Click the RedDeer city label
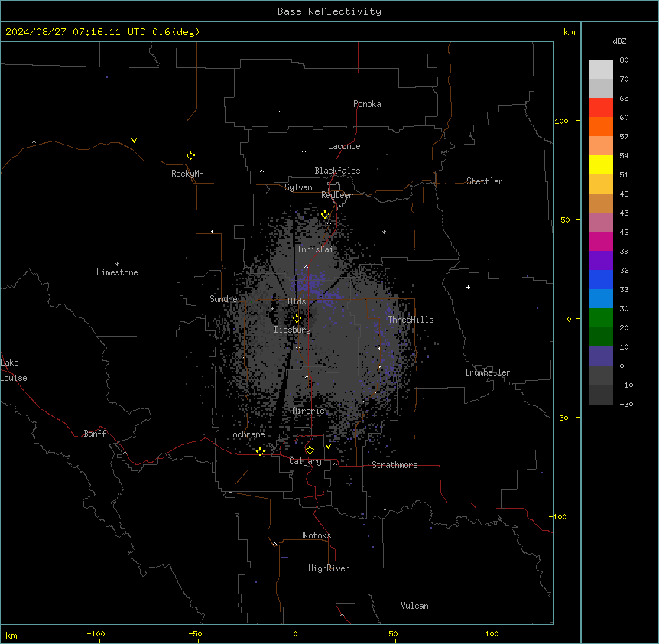 coord(336,195)
